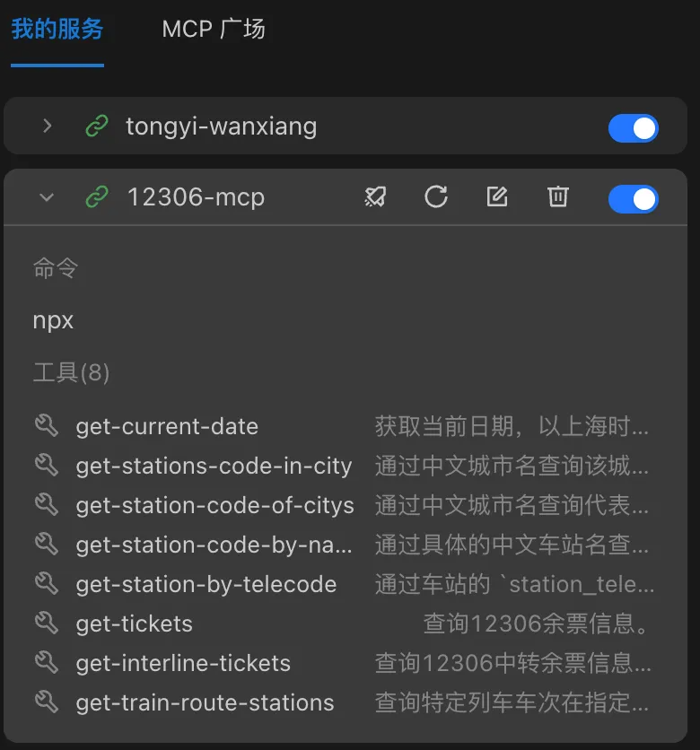Click the description 查询特定列车车次在指定...
The width and height of the screenshot is (700, 750).
point(512,702)
